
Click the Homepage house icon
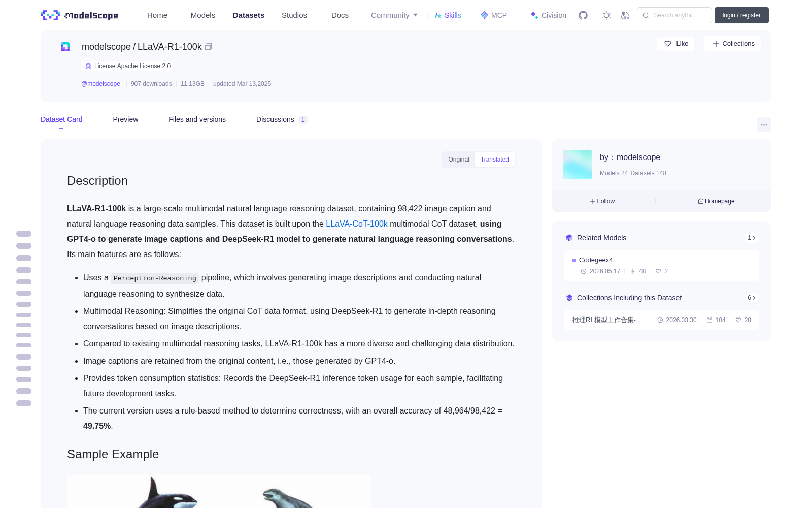[701, 201]
